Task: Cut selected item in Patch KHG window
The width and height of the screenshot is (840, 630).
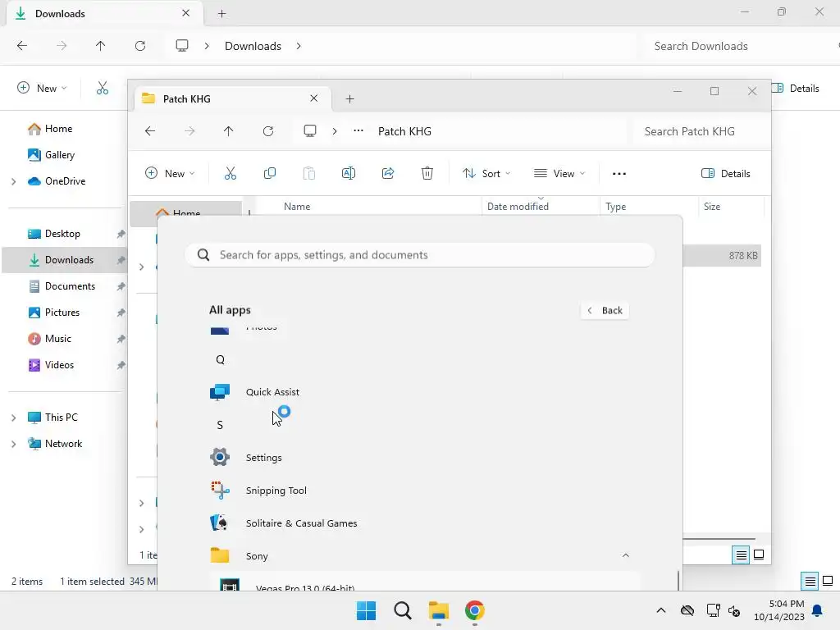Action: click(x=230, y=174)
